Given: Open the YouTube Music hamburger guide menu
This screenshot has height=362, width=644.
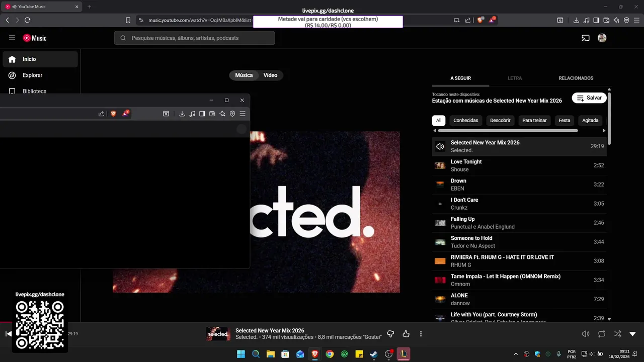Looking at the screenshot, I should pyautogui.click(x=12, y=38).
